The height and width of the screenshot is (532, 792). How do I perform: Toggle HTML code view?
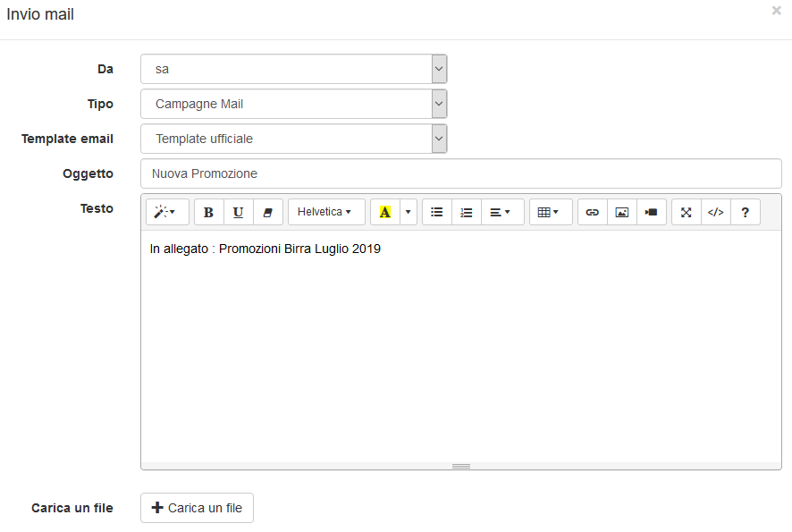click(x=715, y=212)
